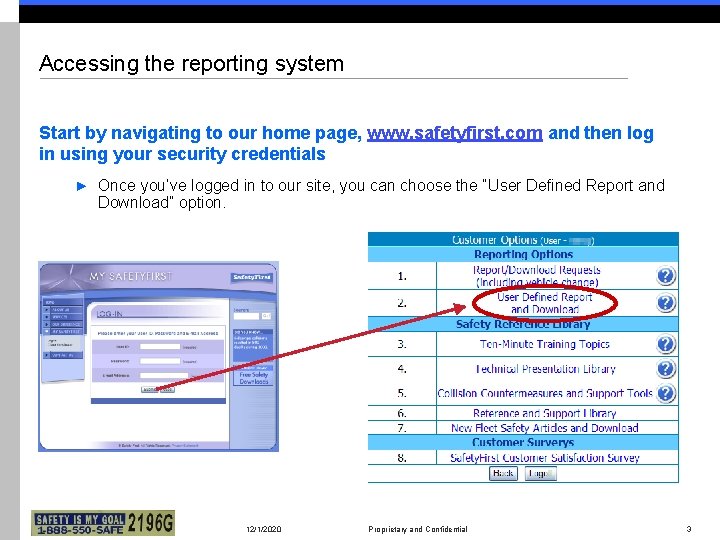Click the Back button

click(x=503, y=473)
